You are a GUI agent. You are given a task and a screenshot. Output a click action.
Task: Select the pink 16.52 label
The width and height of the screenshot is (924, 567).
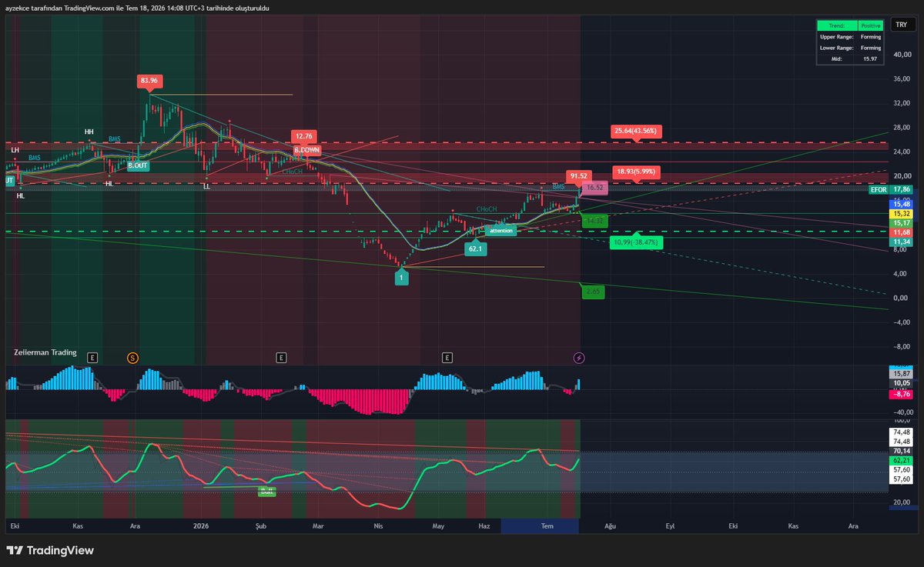tap(594, 188)
